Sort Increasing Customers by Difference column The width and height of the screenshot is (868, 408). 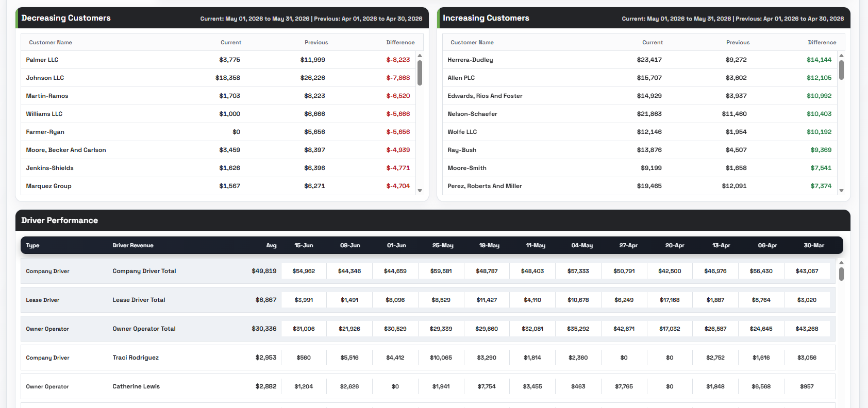tap(822, 43)
